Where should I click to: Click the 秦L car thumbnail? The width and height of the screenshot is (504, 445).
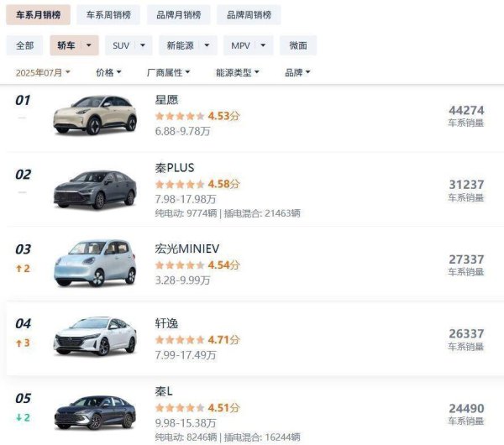[x=95, y=411]
